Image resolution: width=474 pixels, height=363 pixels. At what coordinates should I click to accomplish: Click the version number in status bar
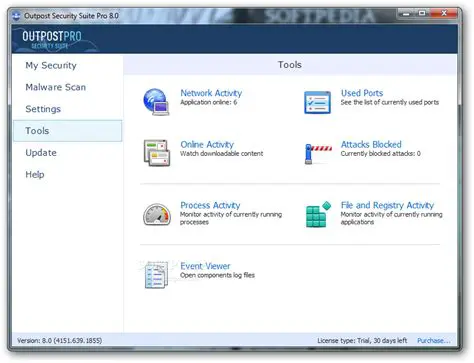coord(60,340)
